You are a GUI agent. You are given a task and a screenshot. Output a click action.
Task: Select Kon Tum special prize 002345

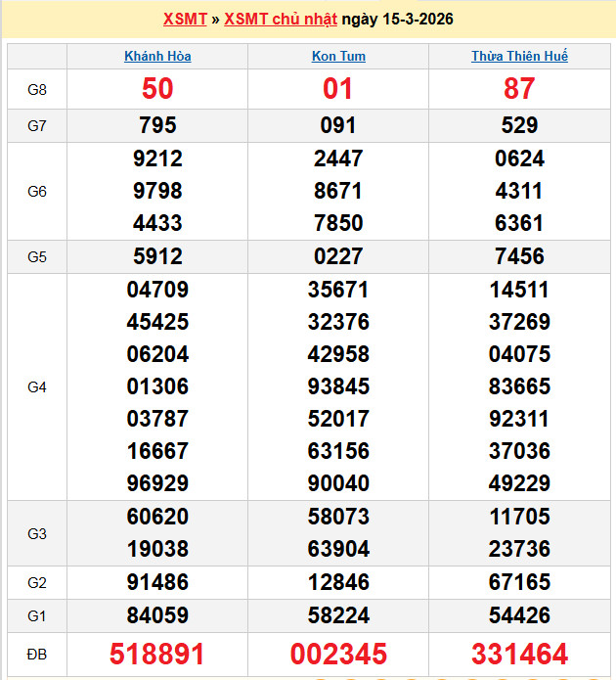click(338, 654)
